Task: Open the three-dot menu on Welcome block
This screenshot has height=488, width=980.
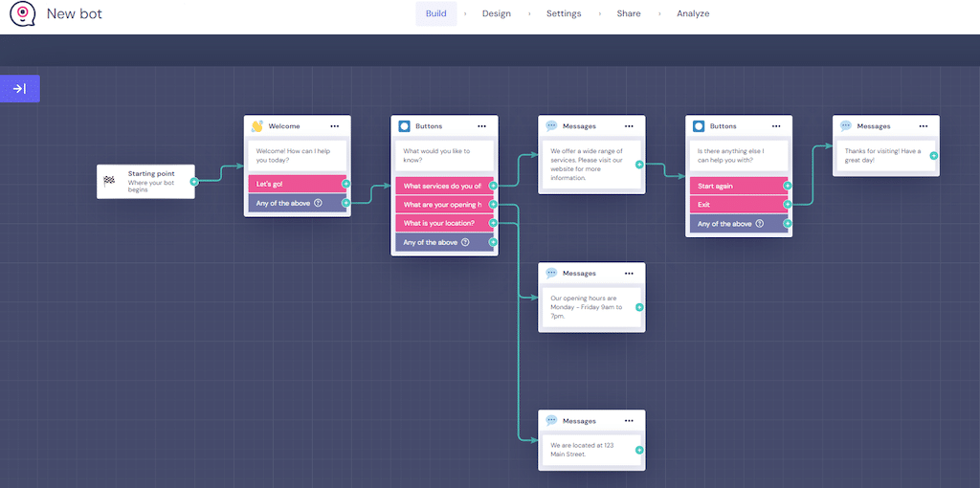Action: 334,126
